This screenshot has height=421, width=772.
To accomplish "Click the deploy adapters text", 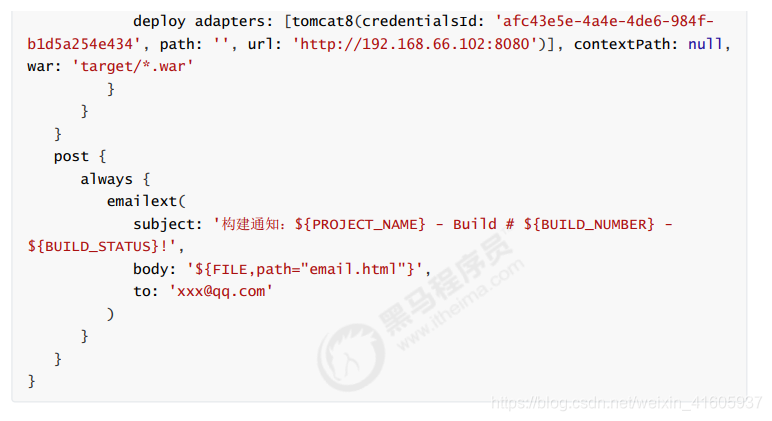I will point(203,22).
